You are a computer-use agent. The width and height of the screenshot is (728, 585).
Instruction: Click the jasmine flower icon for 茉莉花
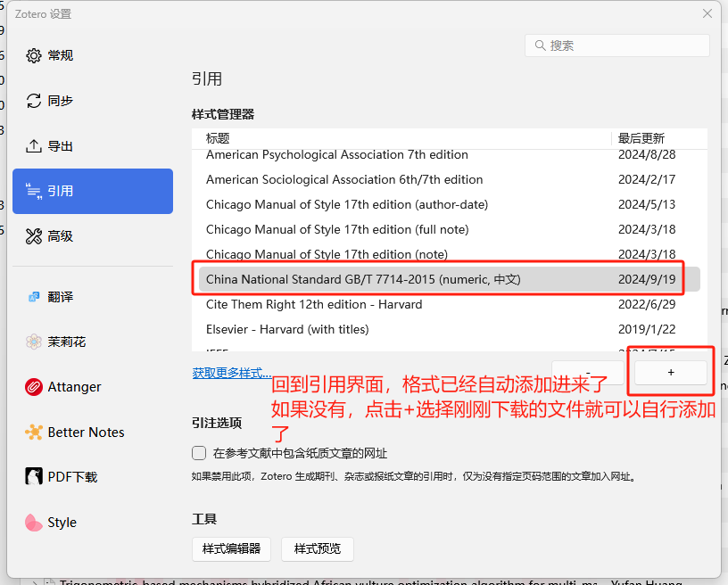click(x=33, y=342)
